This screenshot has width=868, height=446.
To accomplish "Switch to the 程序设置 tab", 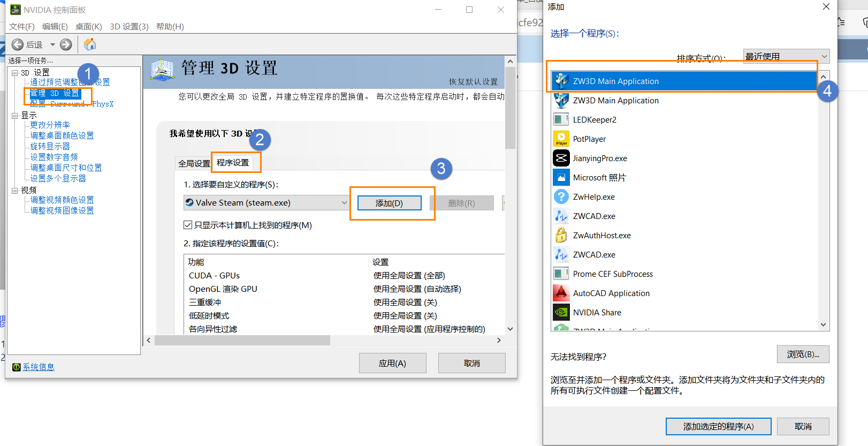I will click(x=233, y=162).
